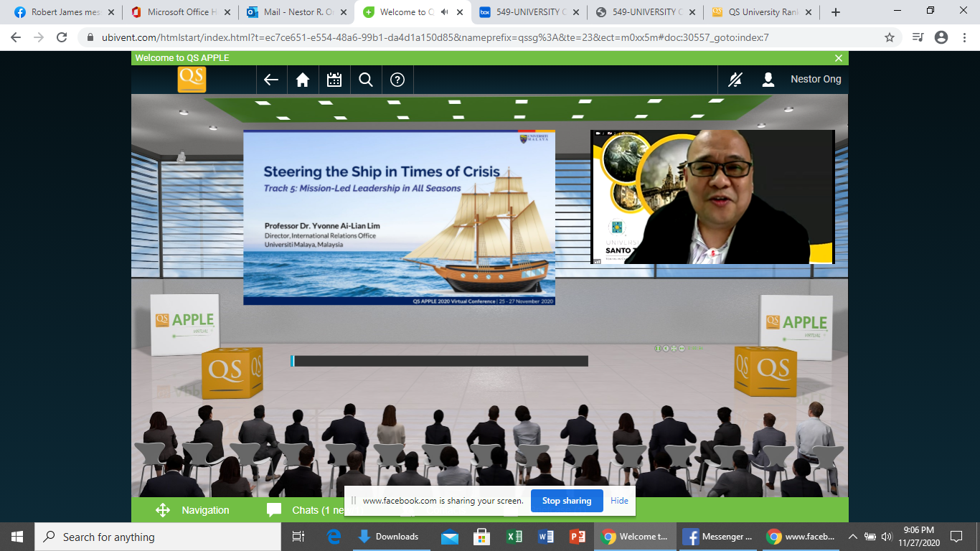Image resolution: width=980 pixels, height=551 pixels.
Task: Launch Microsoft Edge from the taskbar
Action: click(x=334, y=537)
